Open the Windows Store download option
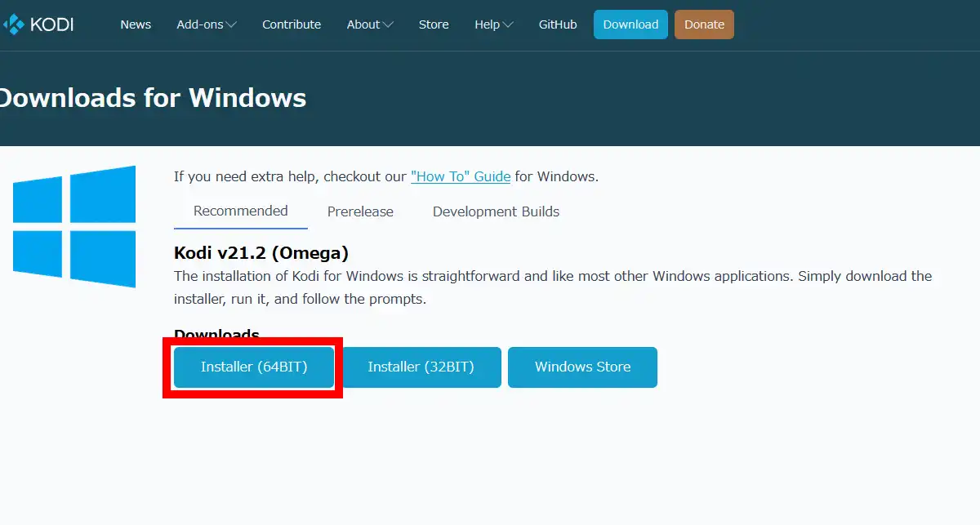The height and width of the screenshot is (525, 980). 582,367
